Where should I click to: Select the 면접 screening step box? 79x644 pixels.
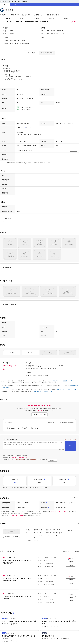[x=30, y=353]
